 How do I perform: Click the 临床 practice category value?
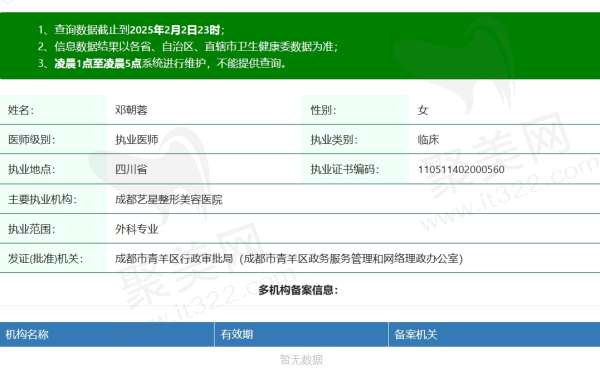[429, 140]
